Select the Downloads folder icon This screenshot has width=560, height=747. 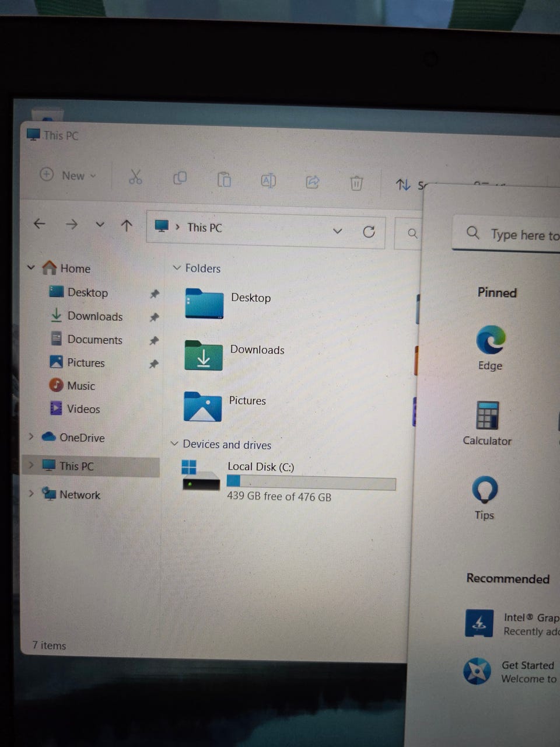pos(204,355)
